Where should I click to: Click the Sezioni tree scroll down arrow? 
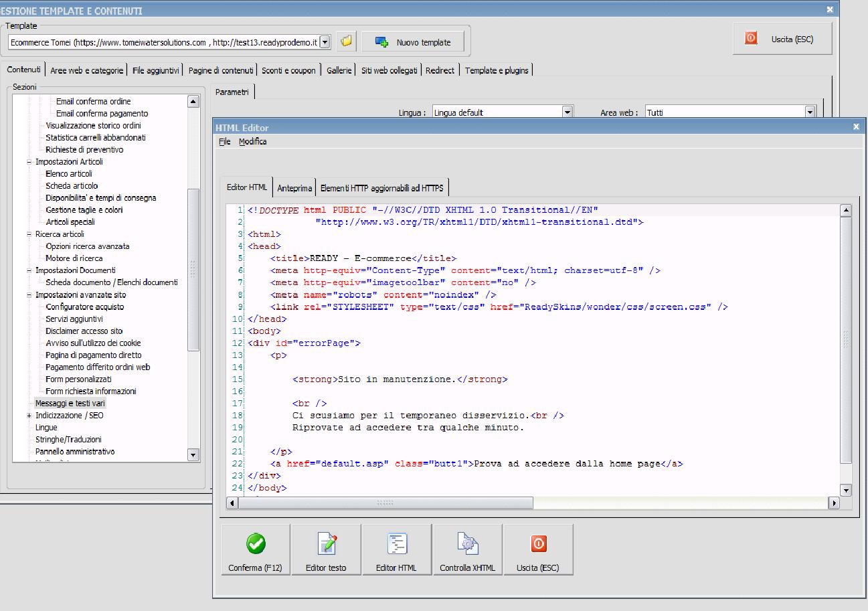point(193,455)
